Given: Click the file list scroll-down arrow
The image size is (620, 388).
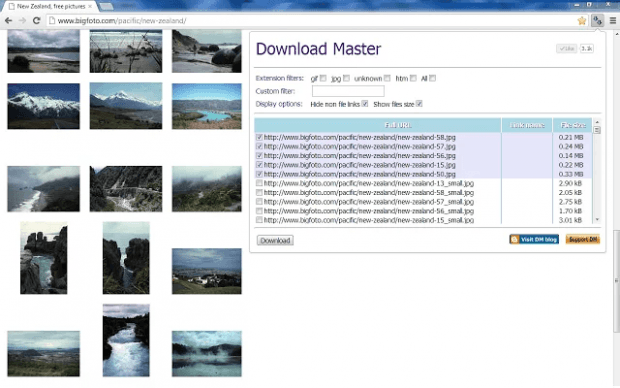Looking at the screenshot, I should (x=597, y=220).
